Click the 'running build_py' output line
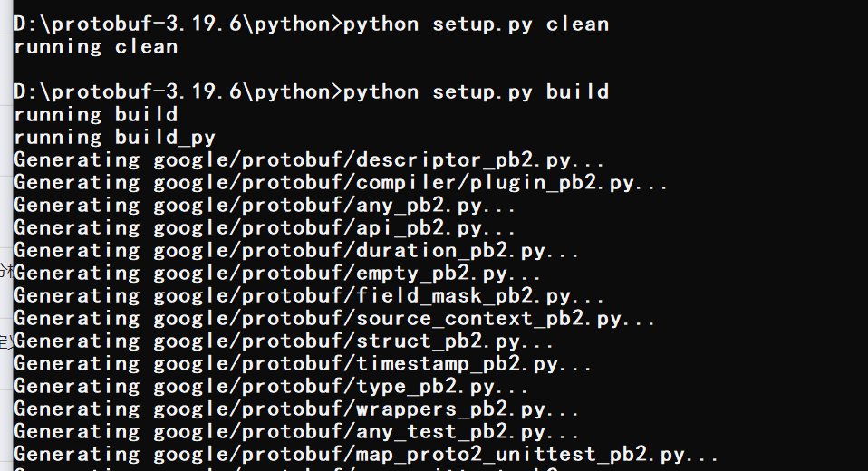Screen dimensions: 868x471 114,138
